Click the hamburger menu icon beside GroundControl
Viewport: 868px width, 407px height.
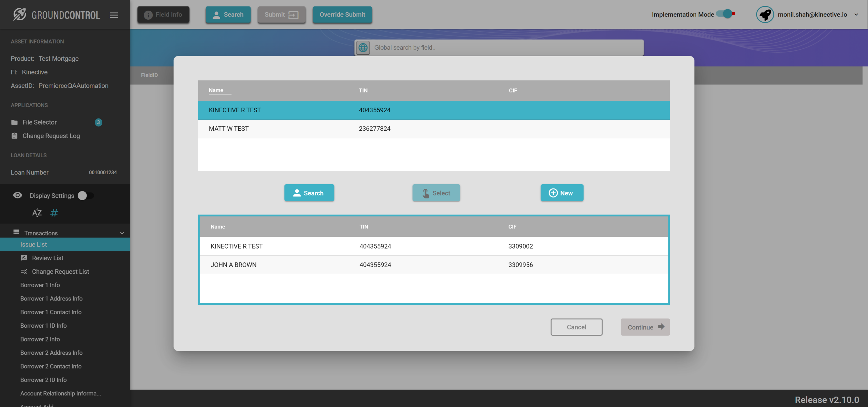click(x=114, y=15)
